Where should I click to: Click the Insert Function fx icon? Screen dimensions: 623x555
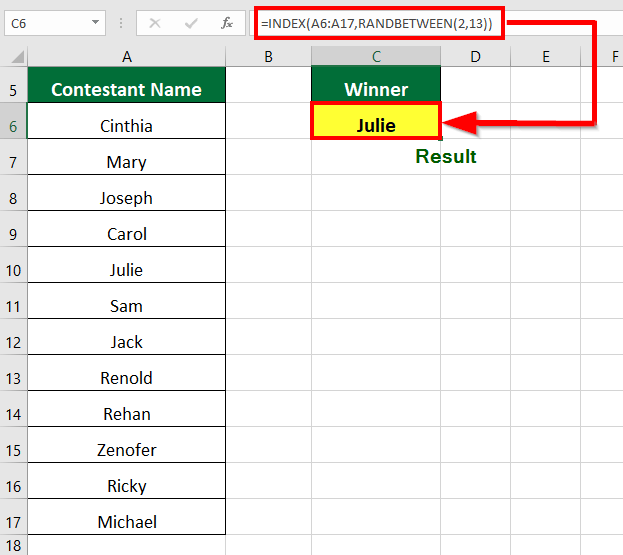(227, 22)
